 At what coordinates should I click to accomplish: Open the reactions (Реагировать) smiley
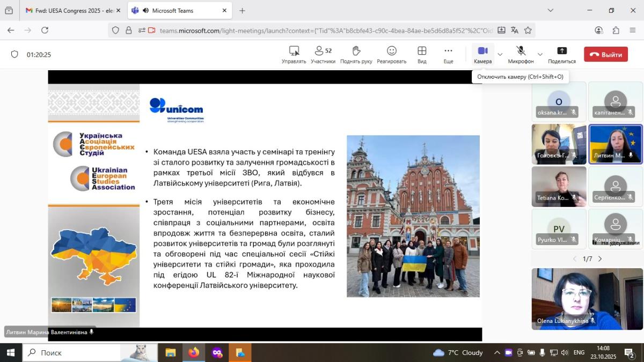click(391, 54)
